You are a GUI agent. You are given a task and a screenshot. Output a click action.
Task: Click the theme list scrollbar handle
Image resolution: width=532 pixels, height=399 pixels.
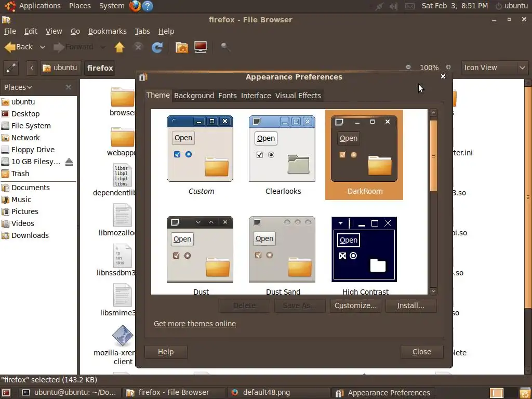(433, 155)
